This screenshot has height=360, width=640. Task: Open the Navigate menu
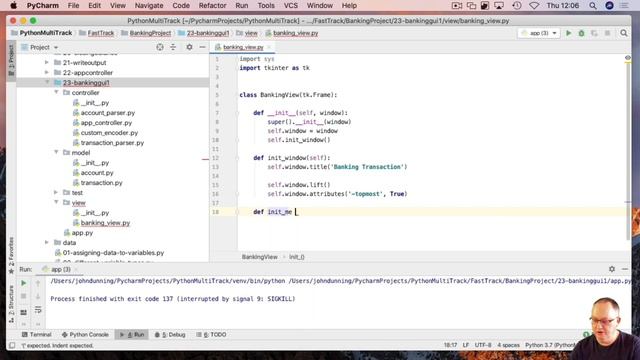click(x=149, y=6)
